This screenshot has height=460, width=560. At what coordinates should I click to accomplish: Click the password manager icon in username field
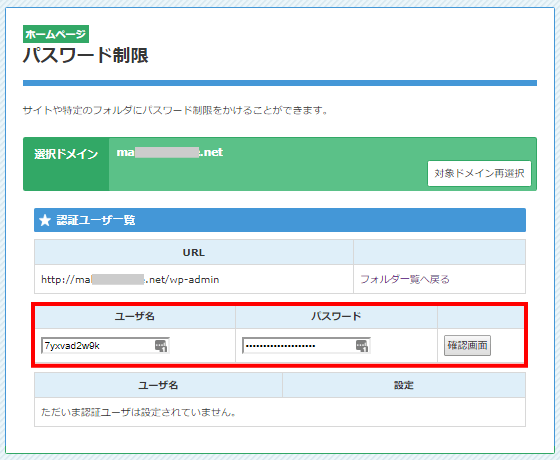pos(161,346)
